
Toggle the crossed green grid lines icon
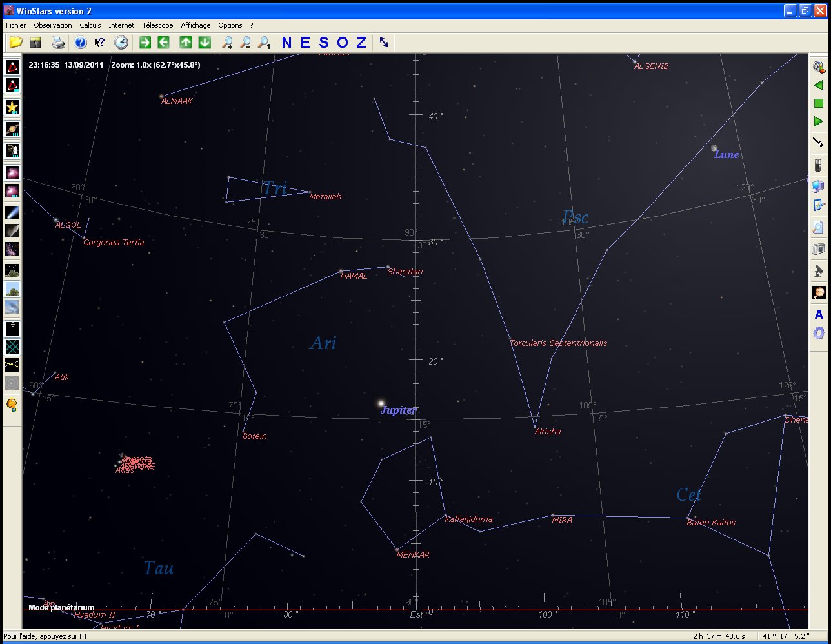point(12,347)
